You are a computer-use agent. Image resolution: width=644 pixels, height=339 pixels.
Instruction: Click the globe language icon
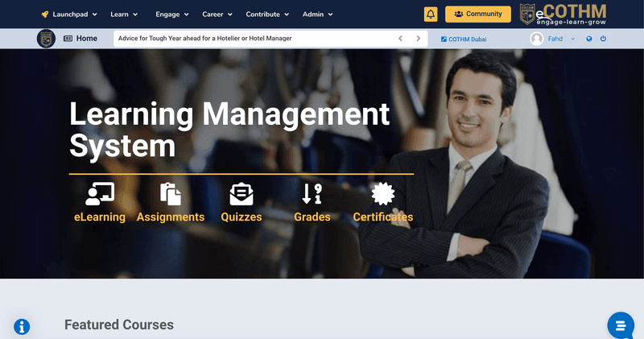[589, 39]
